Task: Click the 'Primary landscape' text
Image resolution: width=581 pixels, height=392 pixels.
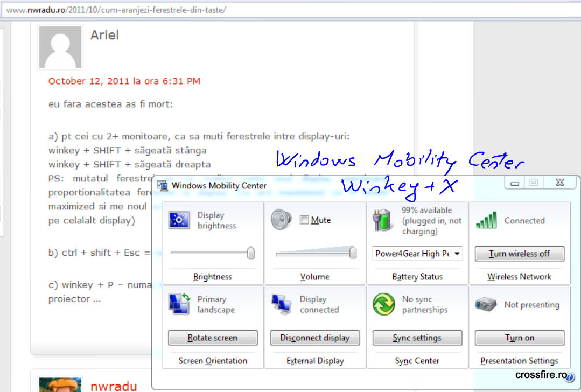Action: pyautogui.click(x=216, y=304)
